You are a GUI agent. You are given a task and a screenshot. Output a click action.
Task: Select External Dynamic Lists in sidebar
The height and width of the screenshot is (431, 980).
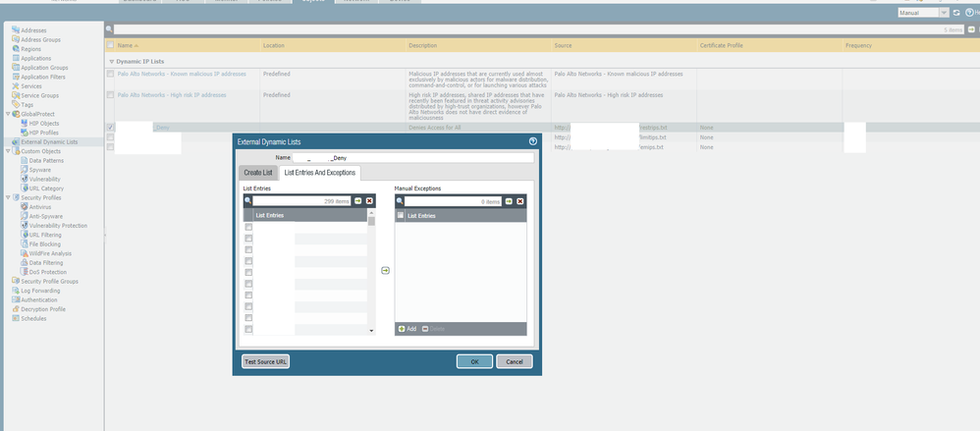(49, 141)
